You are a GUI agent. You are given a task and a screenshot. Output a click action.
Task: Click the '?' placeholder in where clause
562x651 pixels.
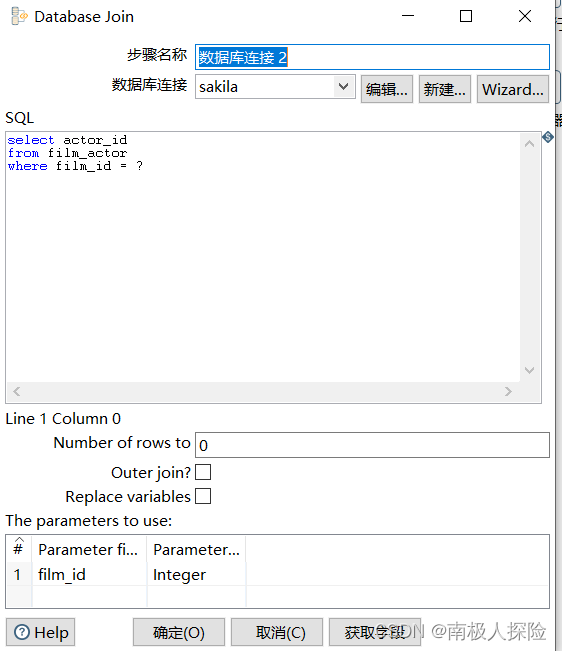coord(139,166)
